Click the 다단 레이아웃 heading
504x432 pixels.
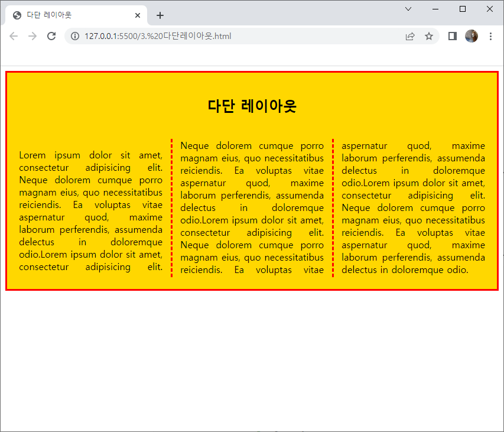click(x=252, y=106)
